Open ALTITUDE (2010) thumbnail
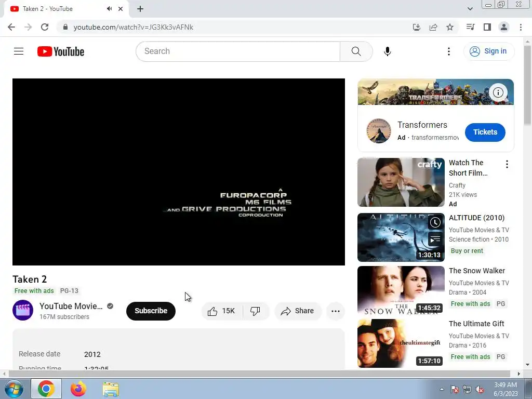The width and height of the screenshot is (532, 399). tap(401, 237)
